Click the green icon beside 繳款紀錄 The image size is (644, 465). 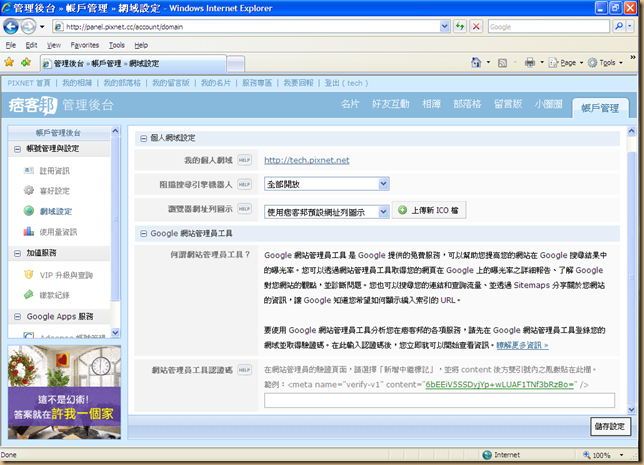click(x=28, y=294)
